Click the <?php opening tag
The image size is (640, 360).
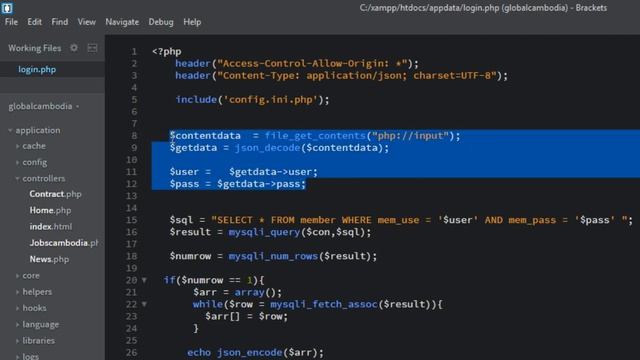[x=167, y=52]
